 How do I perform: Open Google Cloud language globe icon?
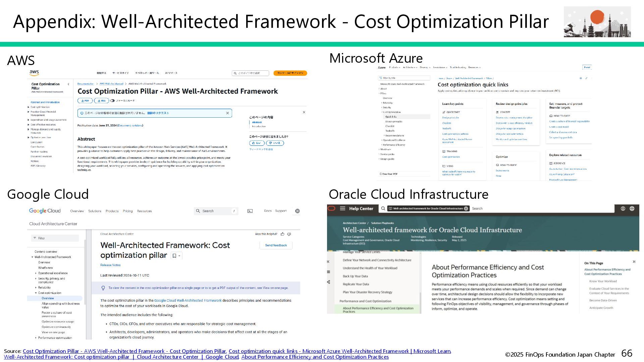point(297,211)
